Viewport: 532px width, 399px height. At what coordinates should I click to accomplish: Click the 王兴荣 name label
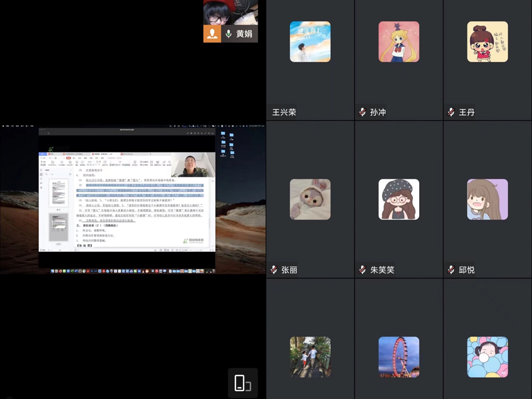click(x=284, y=112)
